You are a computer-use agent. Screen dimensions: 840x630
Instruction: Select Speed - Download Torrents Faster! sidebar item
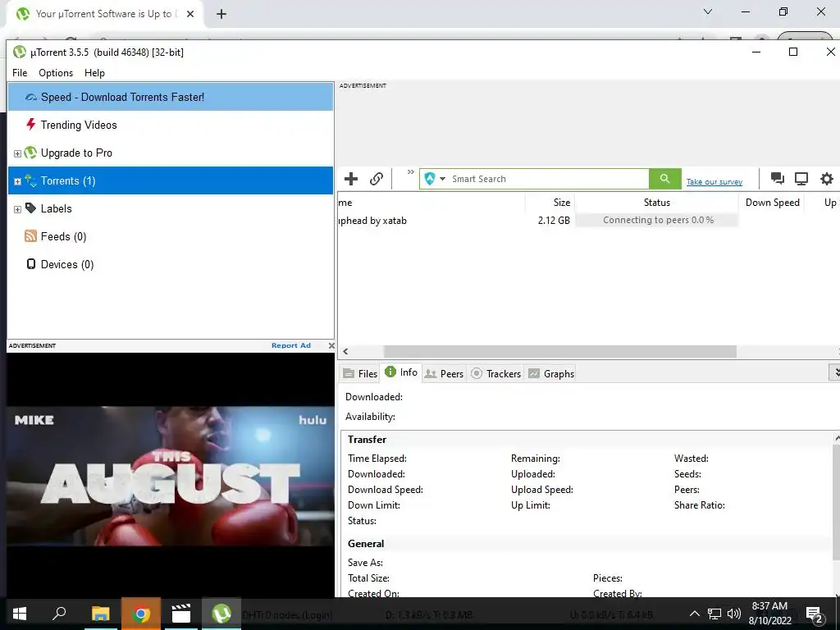tap(171, 97)
